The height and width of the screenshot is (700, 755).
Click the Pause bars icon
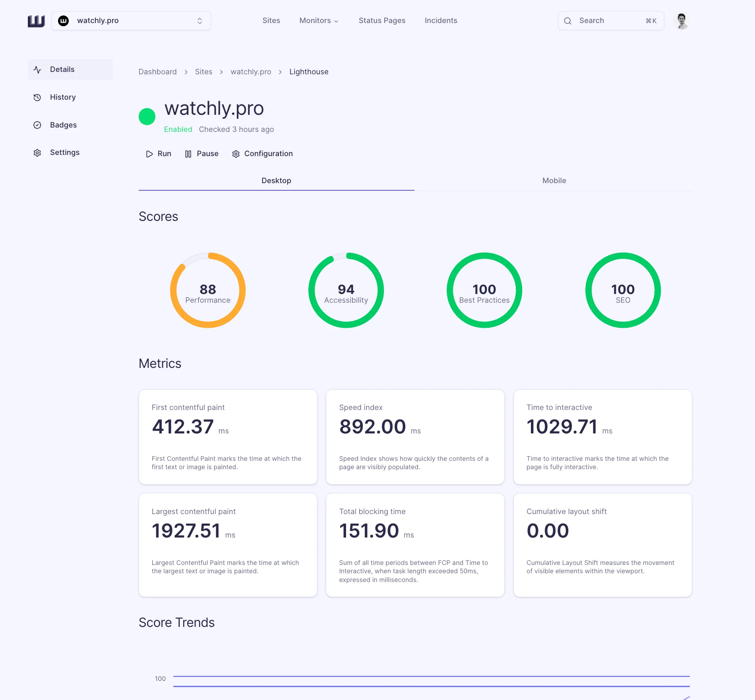pos(188,154)
